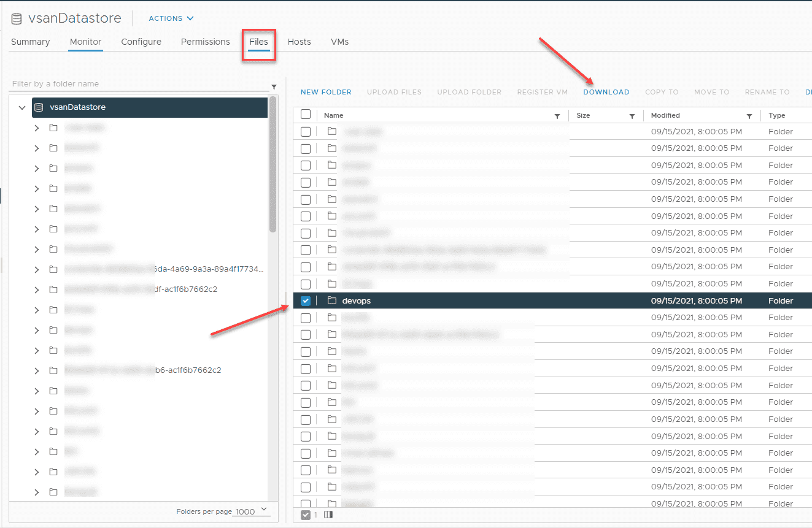Click the selected-count checkbox in table footer
This screenshot has width=812, height=528.
306,515
